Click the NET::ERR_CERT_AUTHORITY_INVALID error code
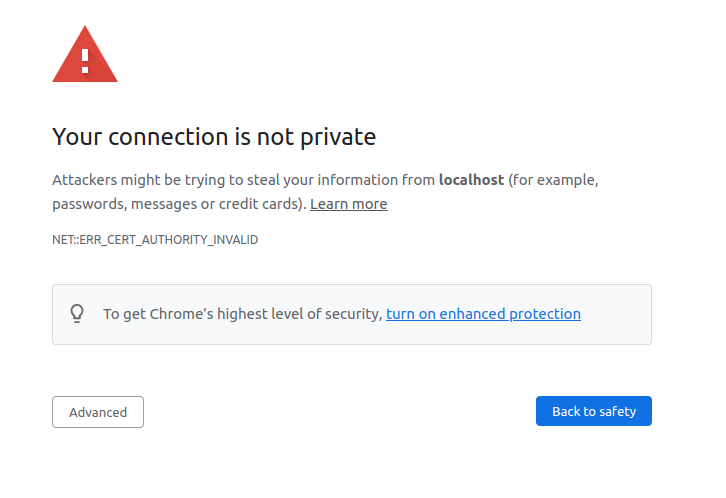The width and height of the screenshot is (726, 498). coord(155,240)
